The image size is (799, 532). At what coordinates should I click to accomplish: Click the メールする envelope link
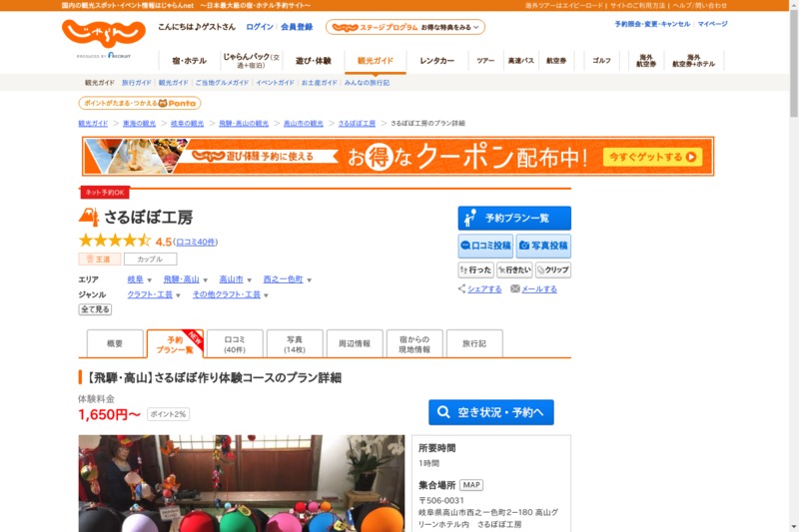coord(533,289)
